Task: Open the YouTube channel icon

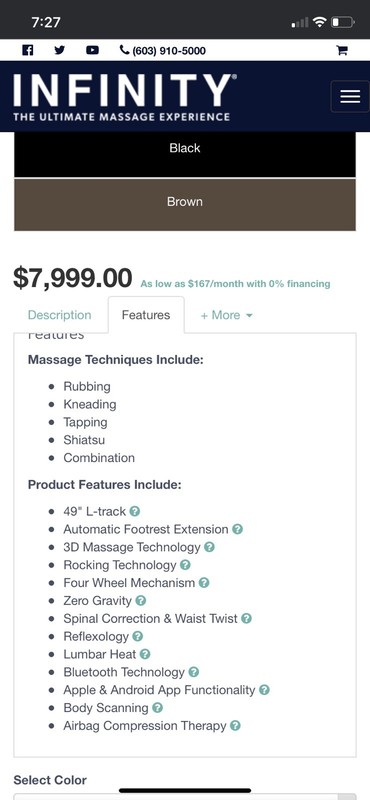Action: click(92, 50)
